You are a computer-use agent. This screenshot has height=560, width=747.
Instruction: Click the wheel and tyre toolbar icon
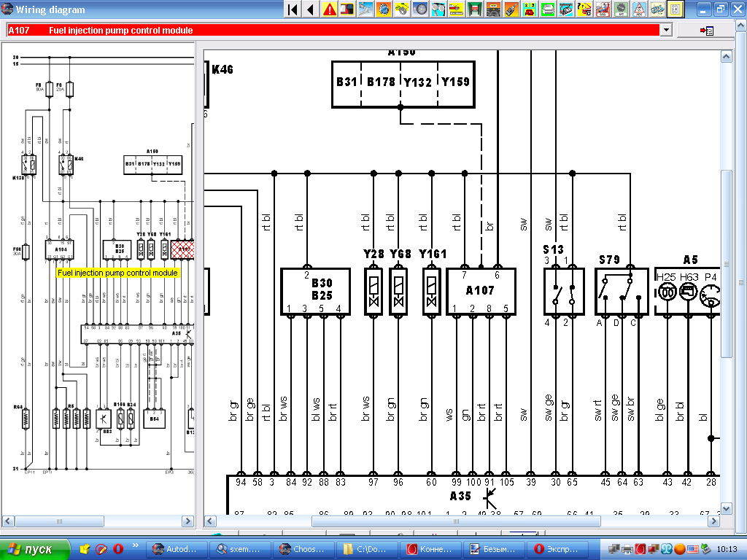(x=420, y=9)
